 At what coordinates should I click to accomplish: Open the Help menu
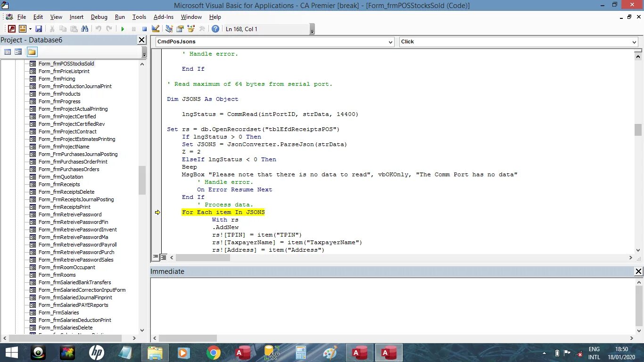215,17
